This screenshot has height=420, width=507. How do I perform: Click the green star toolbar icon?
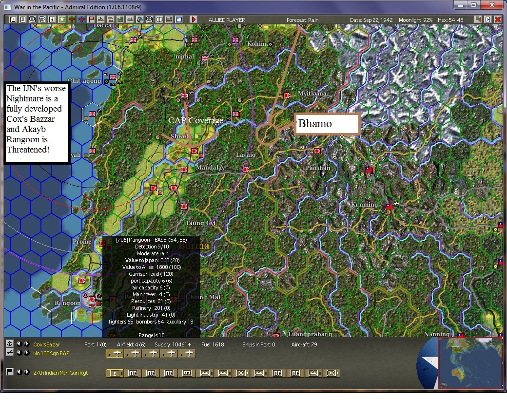[x=61, y=19]
